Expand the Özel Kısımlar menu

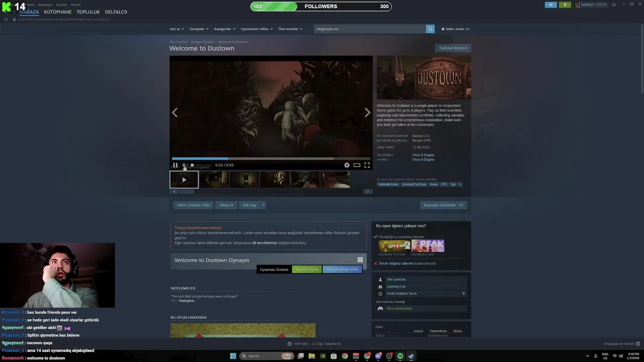(x=290, y=29)
